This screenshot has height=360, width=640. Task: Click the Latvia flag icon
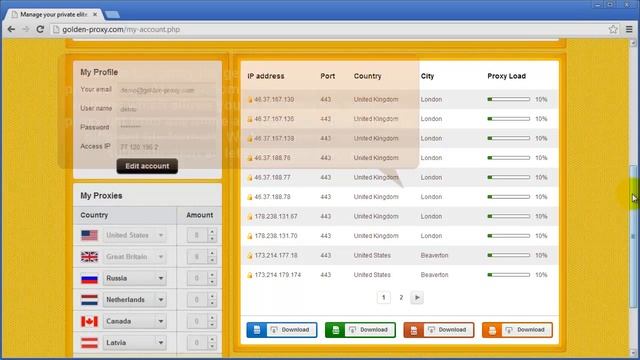[89, 343]
